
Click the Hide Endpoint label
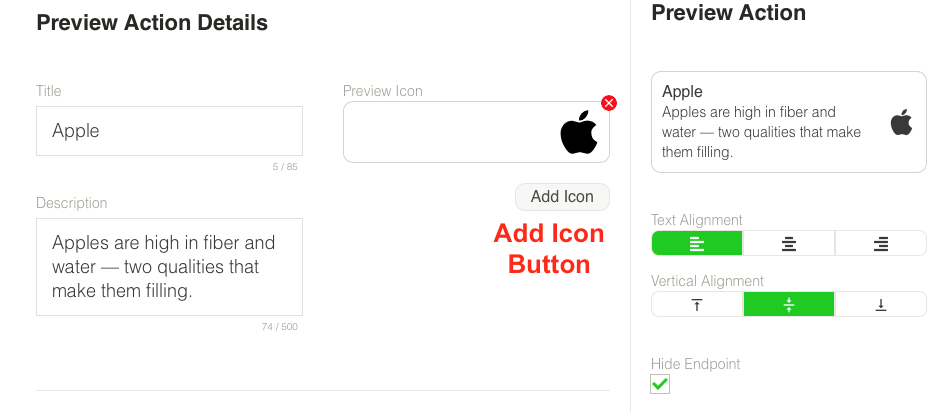point(695,364)
